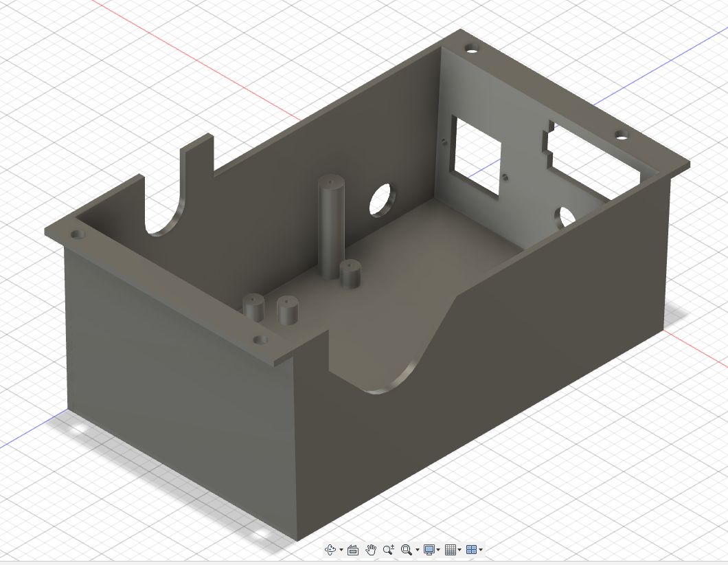Select the tall cylindrical post inside enclosure

click(330, 227)
